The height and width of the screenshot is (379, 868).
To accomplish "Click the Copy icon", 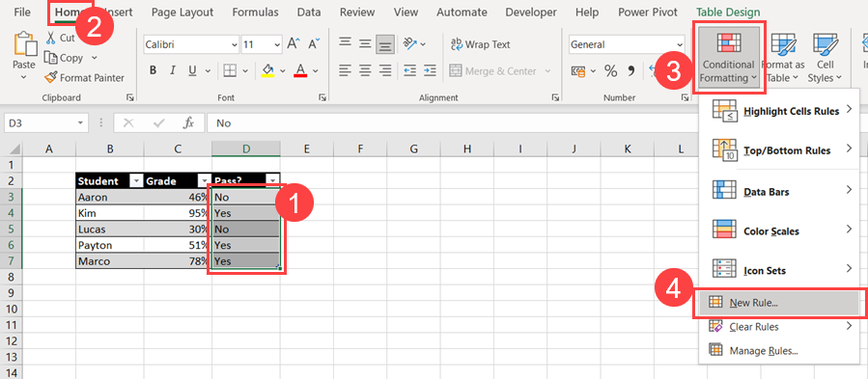I will (51, 58).
